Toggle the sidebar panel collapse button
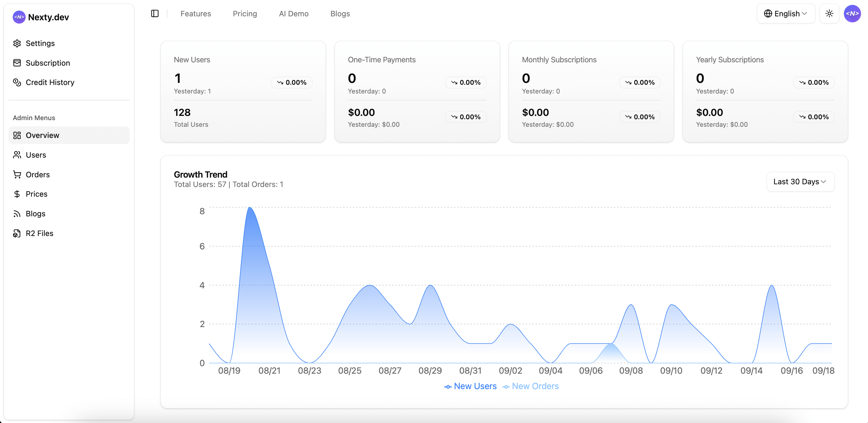The height and width of the screenshot is (423, 868). 155,14
